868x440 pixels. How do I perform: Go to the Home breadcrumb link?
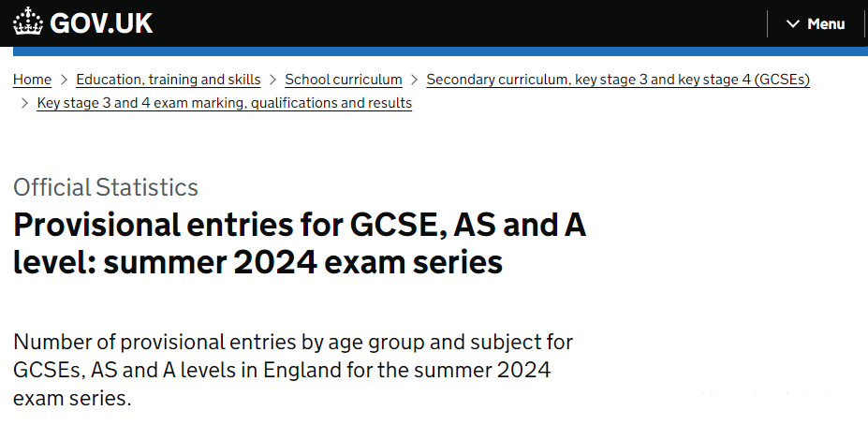tap(32, 80)
